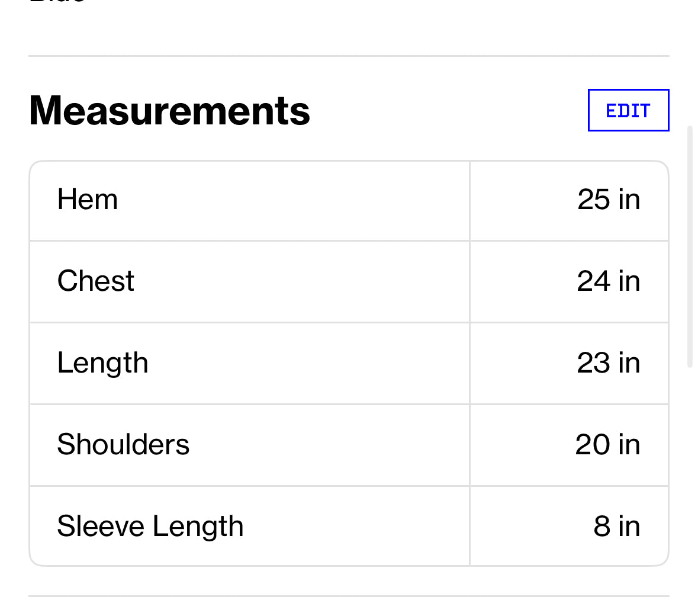Click the 8 in sleeve value
698x616 pixels.
[617, 527]
